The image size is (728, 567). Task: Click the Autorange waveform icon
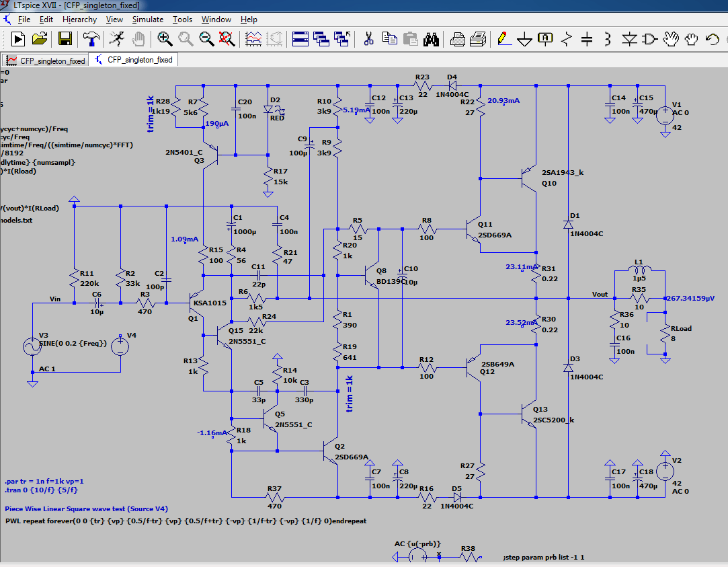(253, 39)
